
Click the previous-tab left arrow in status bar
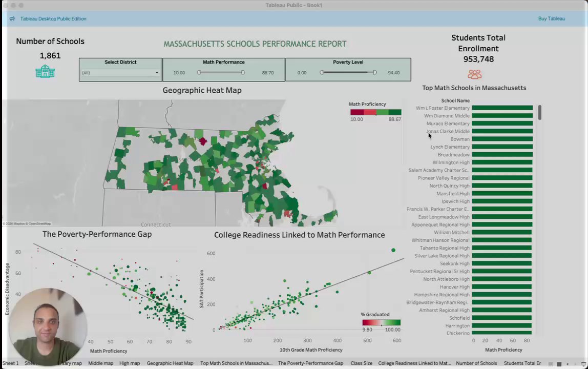click(568, 364)
